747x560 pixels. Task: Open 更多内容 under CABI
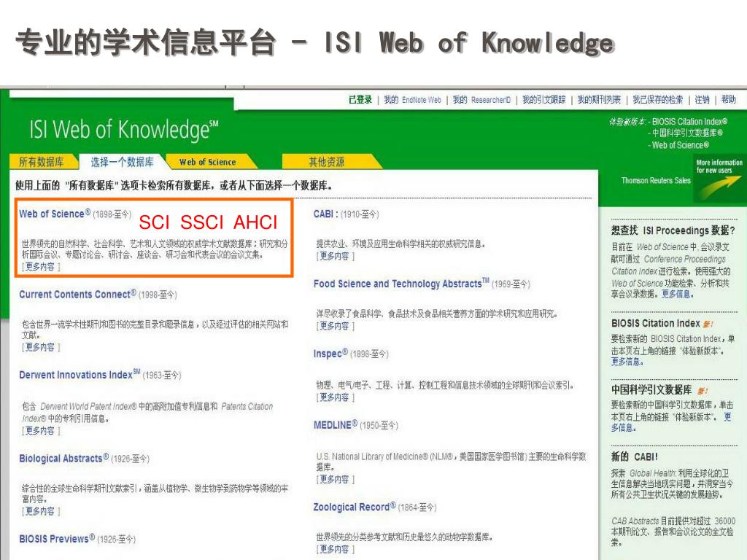[334, 256]
